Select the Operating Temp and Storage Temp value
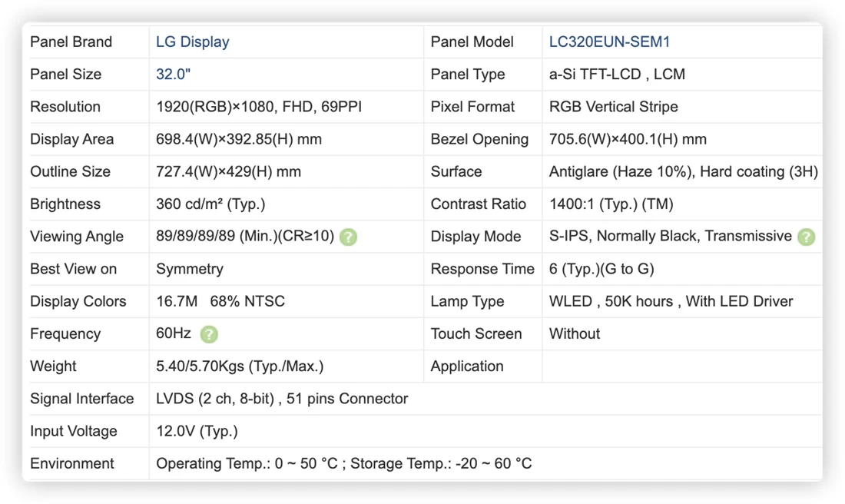The image size is (845, 504). click(x=344, y=463)
